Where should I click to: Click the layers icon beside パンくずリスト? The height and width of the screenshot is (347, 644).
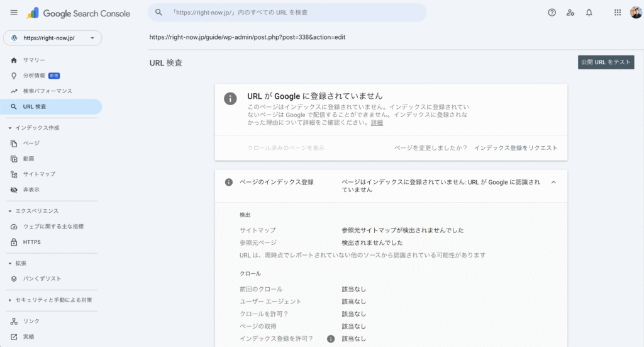(x=14, y=279)
